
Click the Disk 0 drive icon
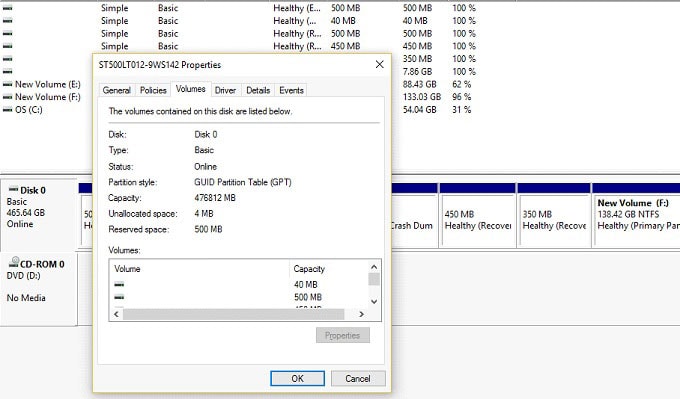[x=14, y=190]
